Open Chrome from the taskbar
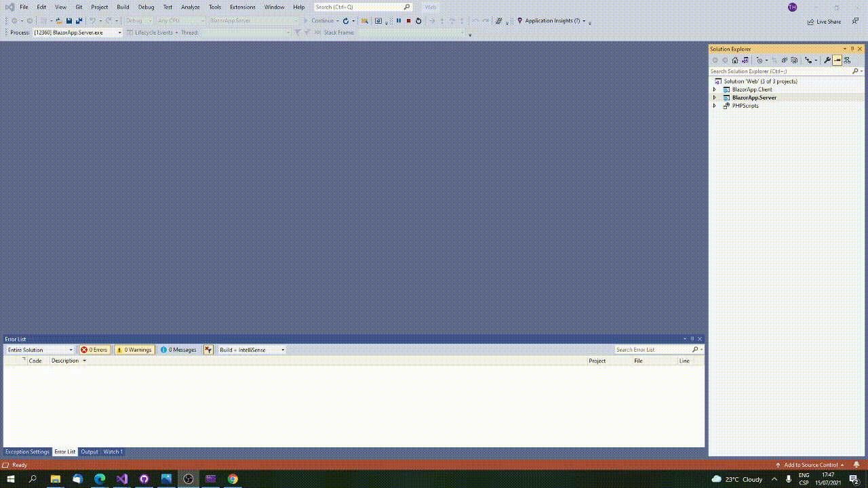The image size is (868, 488). pos(233,479)
